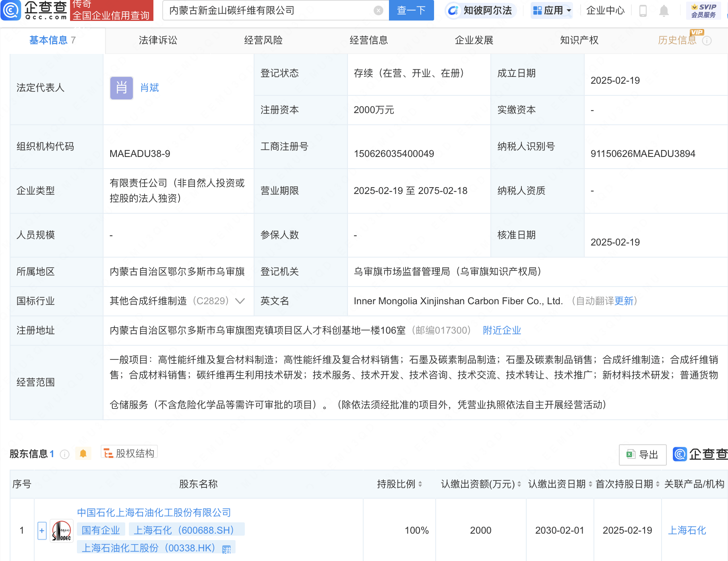
Task: Expand 国标行业 chevron next to C2829
Action: tap(240, 301)
